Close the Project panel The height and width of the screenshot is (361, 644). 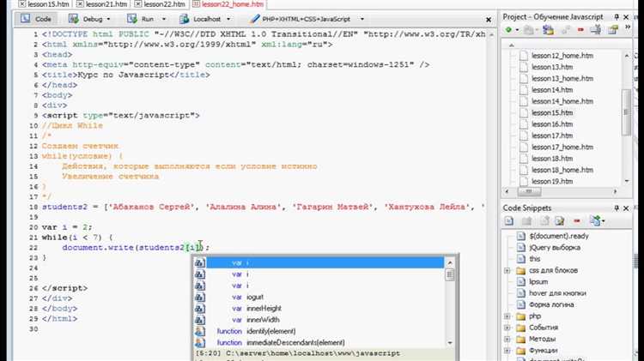[626, 17]
